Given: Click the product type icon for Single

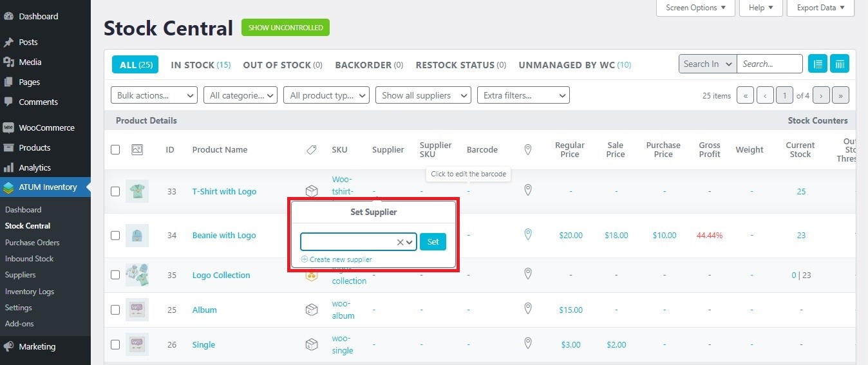Looking at the screenshot, I should click(x=311, y=344).
